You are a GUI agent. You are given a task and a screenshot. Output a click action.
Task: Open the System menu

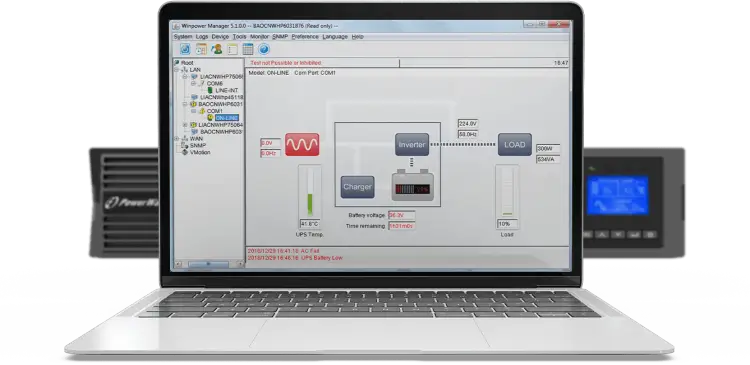[x=183, y=37]
